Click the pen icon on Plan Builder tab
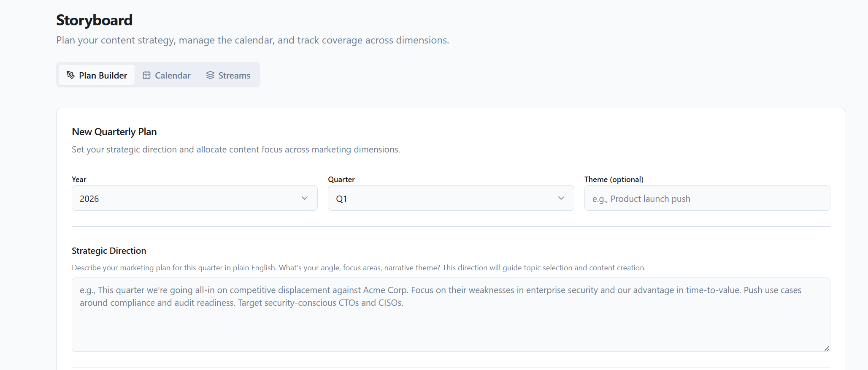The width and height of the screenshot is (868, 370). click(x=70, y=75)
